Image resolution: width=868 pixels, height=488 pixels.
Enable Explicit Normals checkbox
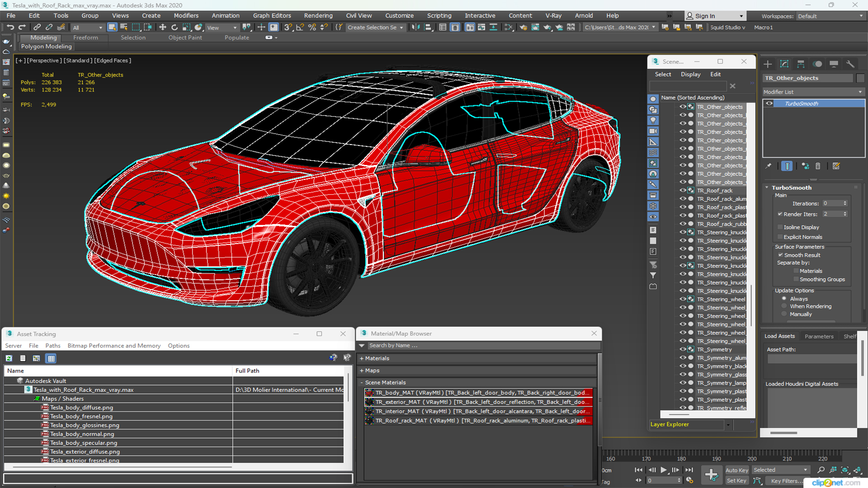[780, 237]
